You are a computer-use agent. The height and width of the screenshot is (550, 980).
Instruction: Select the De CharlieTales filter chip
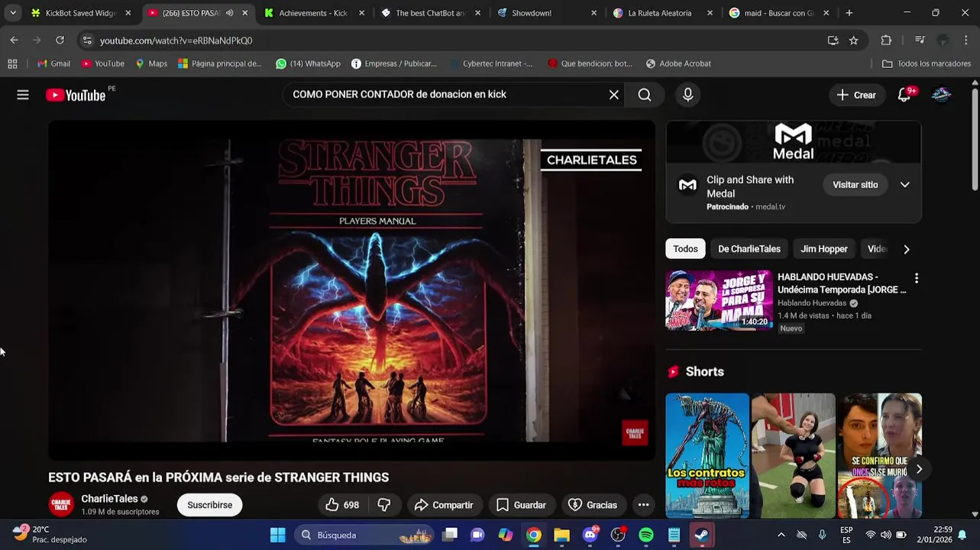tap(749, 249)
